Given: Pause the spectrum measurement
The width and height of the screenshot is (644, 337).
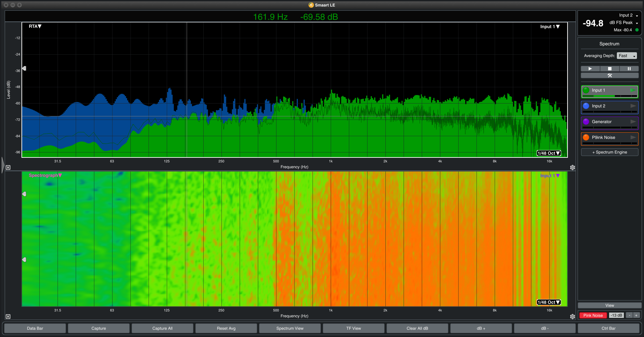Looking at the screenshot, I should click(x=629, y=69).
